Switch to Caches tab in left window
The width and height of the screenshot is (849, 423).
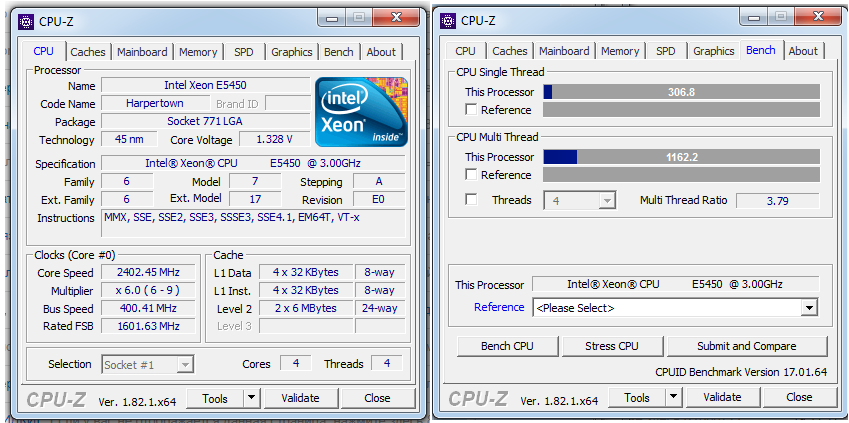coord(88,52)
